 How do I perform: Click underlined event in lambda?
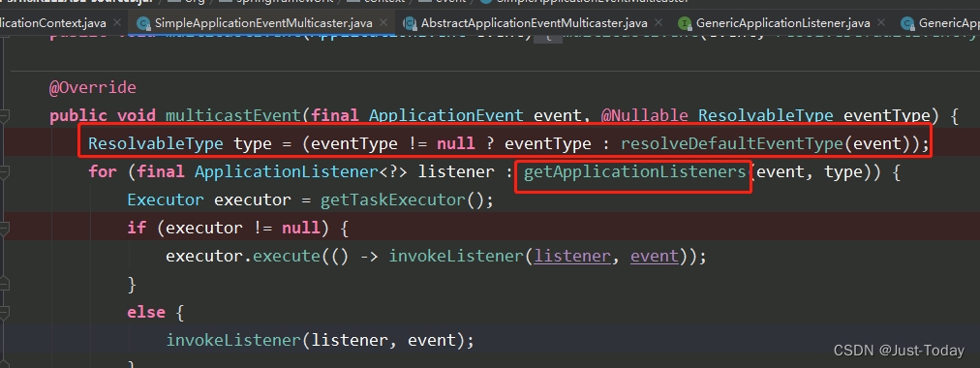654,257
